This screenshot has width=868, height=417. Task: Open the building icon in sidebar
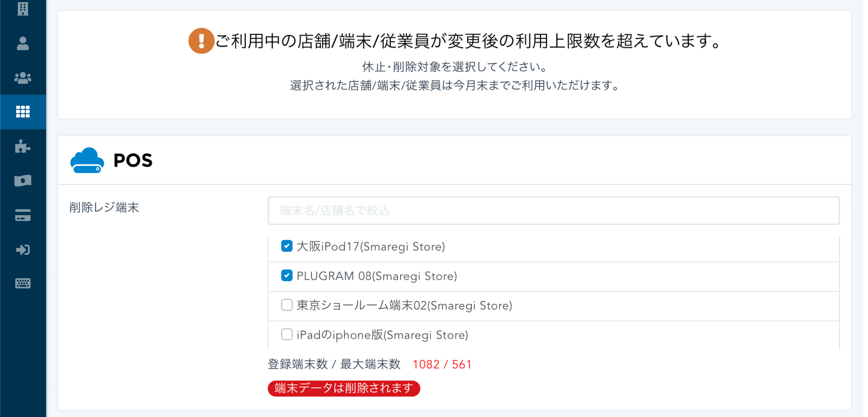pos(23,8)
